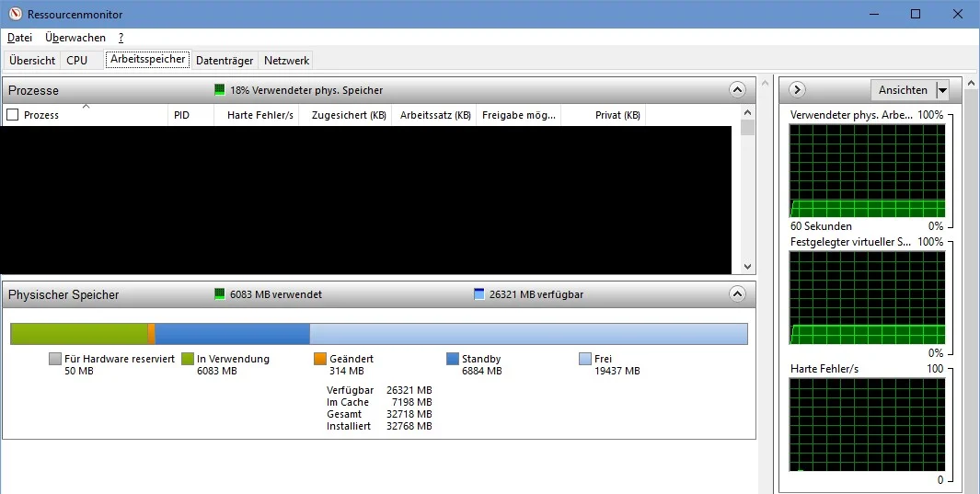Click the green 18% Verwendeter phys. Speicher icon
980x494 pixels.
219,90
